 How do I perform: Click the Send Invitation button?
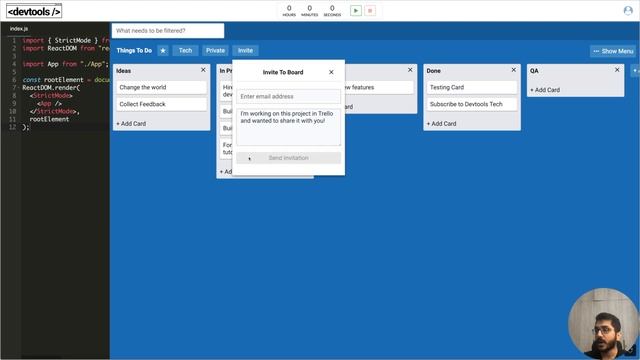[x=289, y=158]
